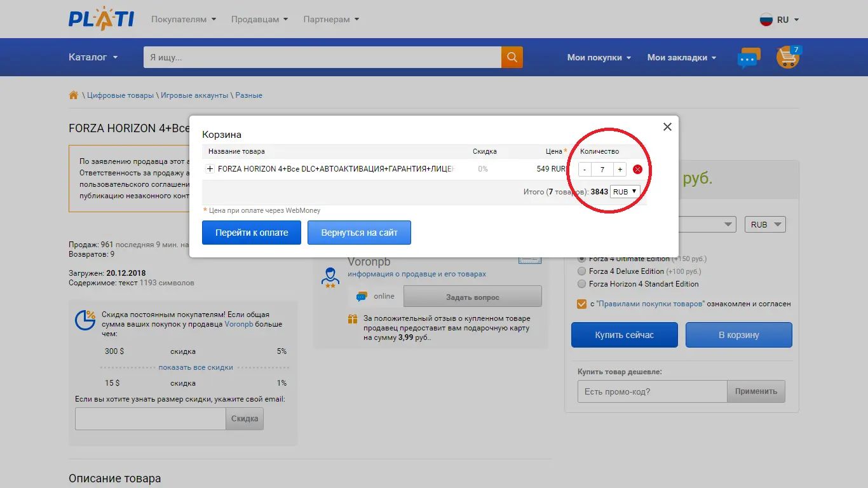The height and width of the screenshot is (488, 868).
Task: Expand the Каталог dropdown
Action: [93, 57]
